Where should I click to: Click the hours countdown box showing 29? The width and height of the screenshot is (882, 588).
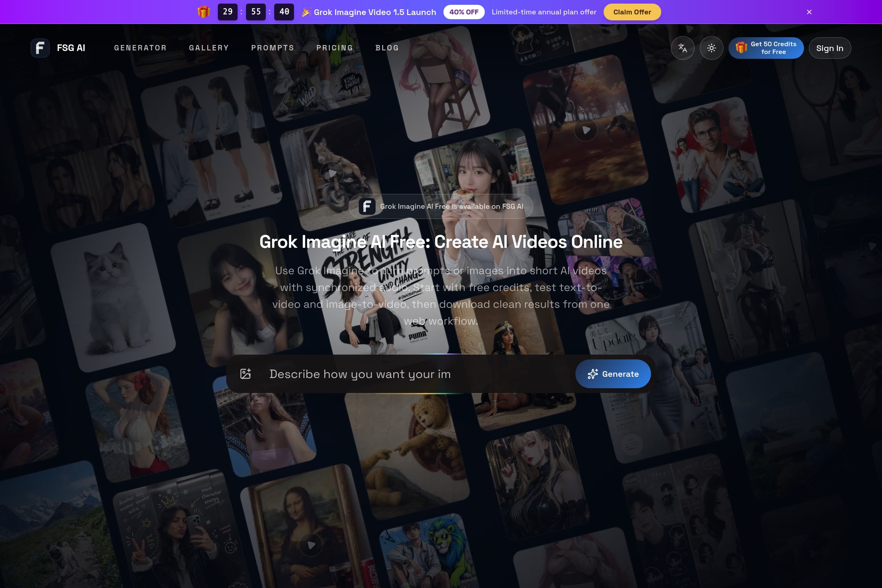pyautogui.click(x=228, y=12)
